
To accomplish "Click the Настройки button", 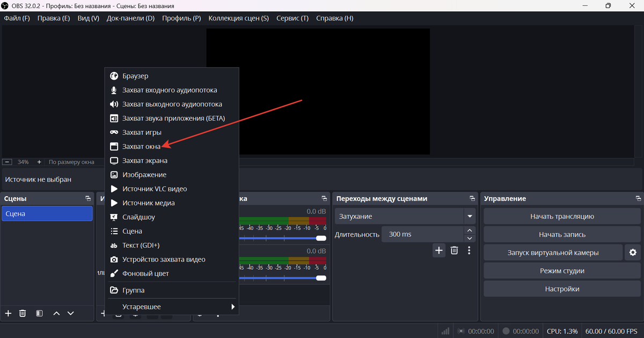I will (562, 289).
